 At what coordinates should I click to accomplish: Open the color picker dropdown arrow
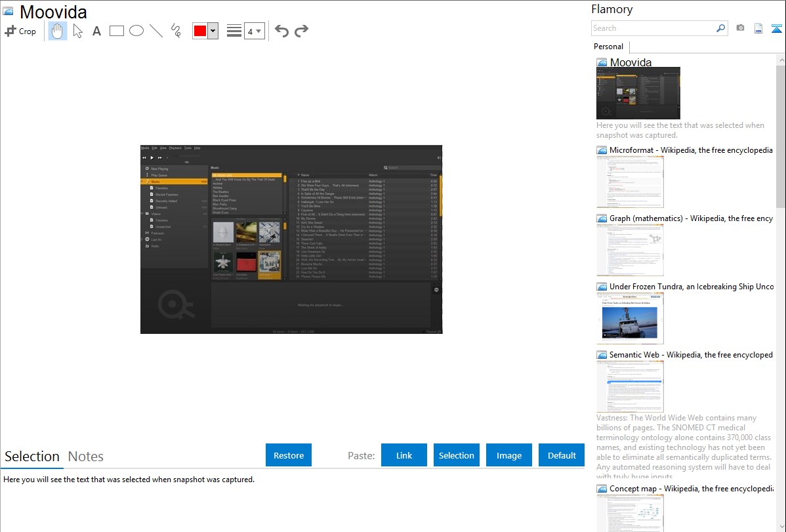pyautogui.click(x=213, y=31)
